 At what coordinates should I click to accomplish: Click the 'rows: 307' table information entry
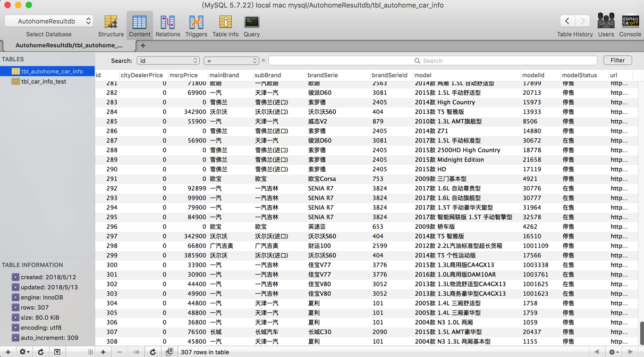35,308
